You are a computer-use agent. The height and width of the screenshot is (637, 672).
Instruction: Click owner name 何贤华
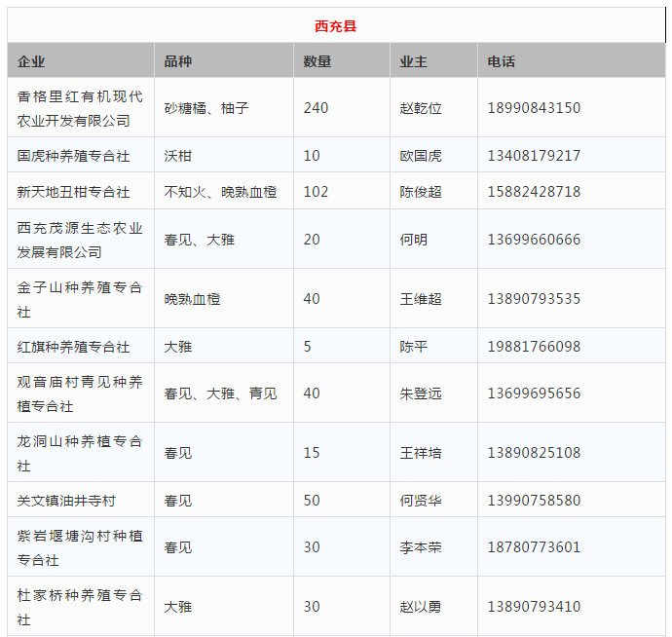tap(421, 501)
